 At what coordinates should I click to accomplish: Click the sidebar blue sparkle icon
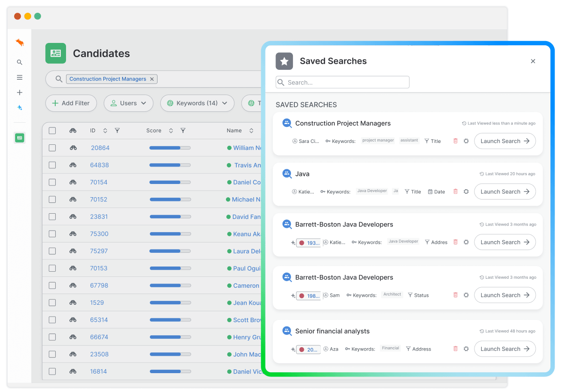(19, 108)
